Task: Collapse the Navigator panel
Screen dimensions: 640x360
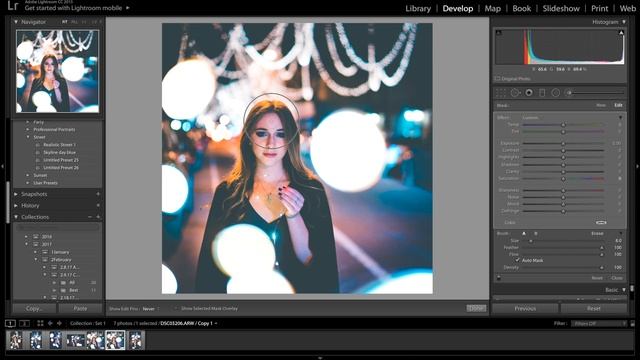Action: point(16,22)
